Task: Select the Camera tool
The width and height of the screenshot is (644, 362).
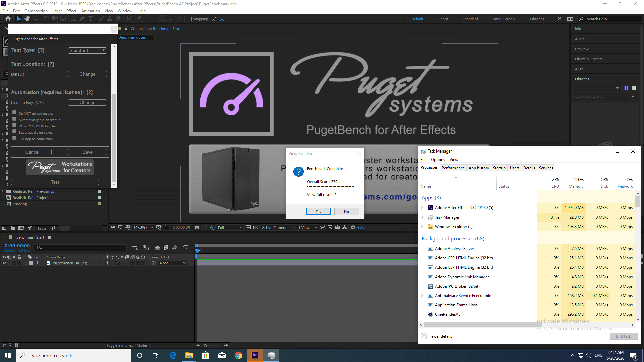Action: 55,19
